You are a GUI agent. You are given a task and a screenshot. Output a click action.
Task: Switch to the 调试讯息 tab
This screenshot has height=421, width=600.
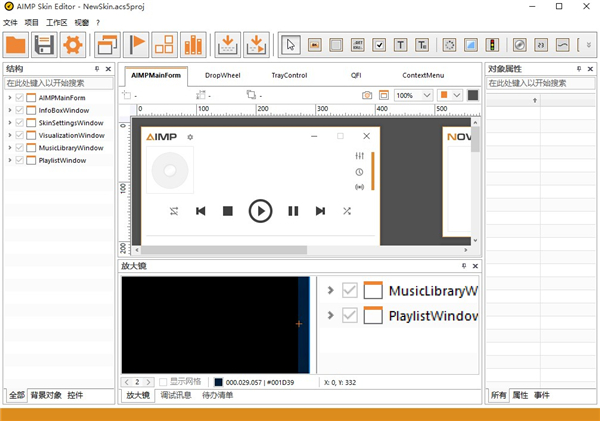[x=176, y=396]
